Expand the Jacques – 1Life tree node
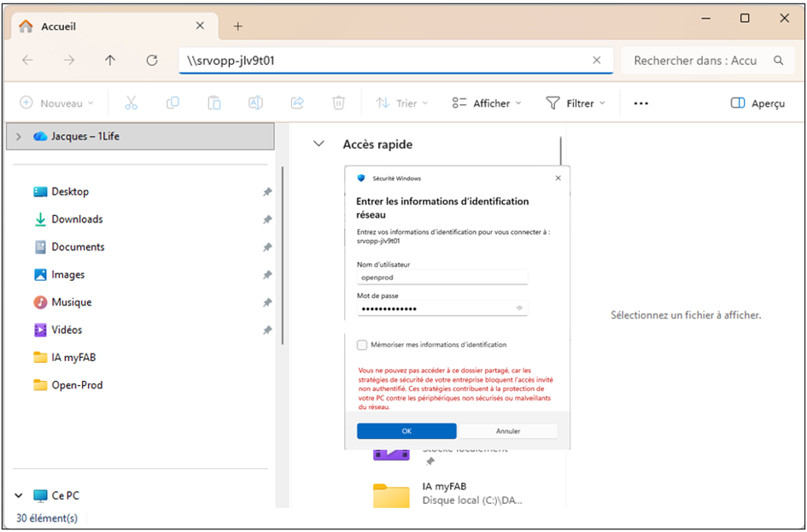The width and height of the screenshot is (807, 532). point(19,137)
